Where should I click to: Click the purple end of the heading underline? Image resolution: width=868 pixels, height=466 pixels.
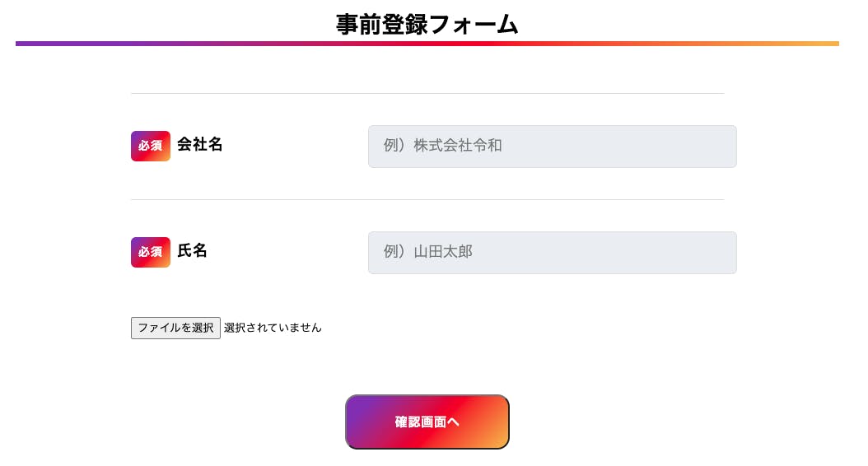(x=33, y=44)
